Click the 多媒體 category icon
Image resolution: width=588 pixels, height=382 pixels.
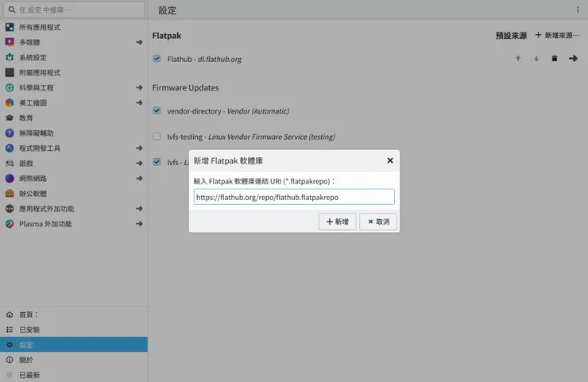tap(10, 42)
